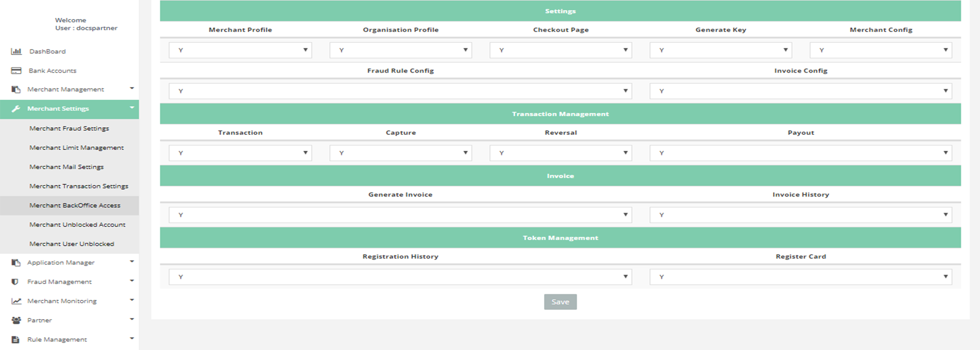This screenshot has width=980, height=350.
Task: Click the Bank Accounts card icon
Action: pyautogui.click(x=16, y=71)
